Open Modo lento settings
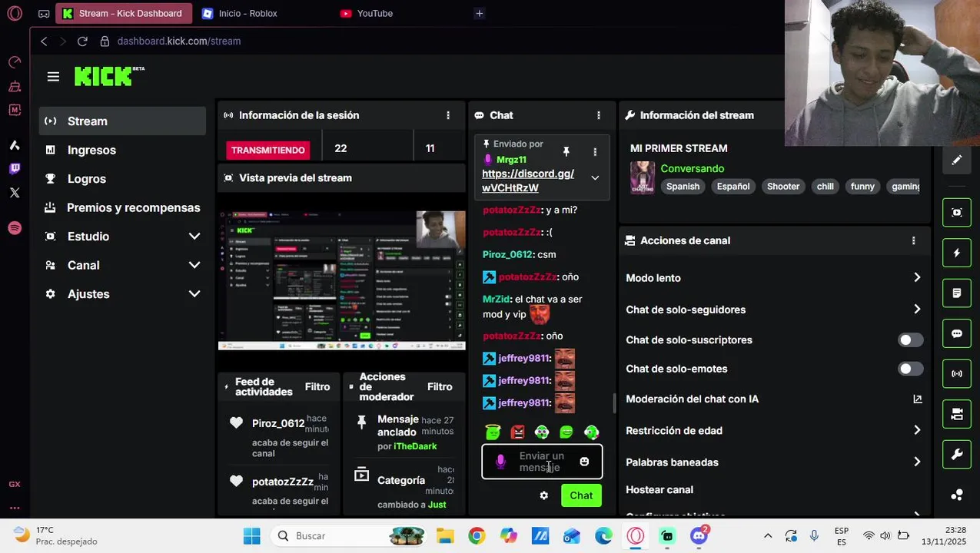The height and width of the screenshot is (553, 980). click(774, 278)
